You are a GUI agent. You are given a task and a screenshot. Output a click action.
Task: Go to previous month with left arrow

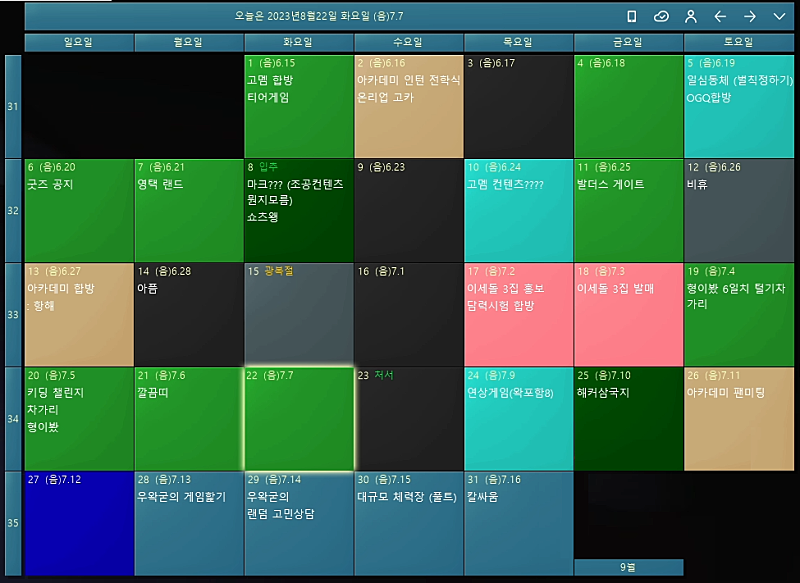point(720,16)
